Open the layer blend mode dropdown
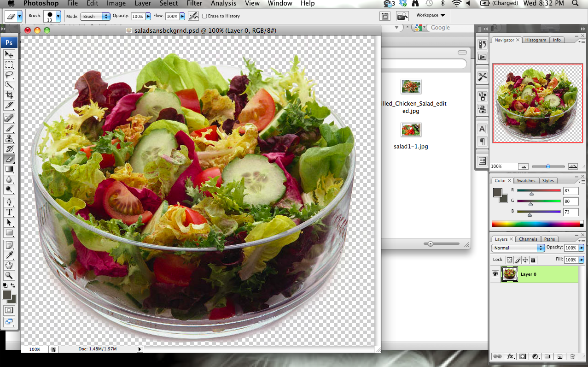Image resolution: width=588 pixels, height=367 pixels. [x=518, y=248]
